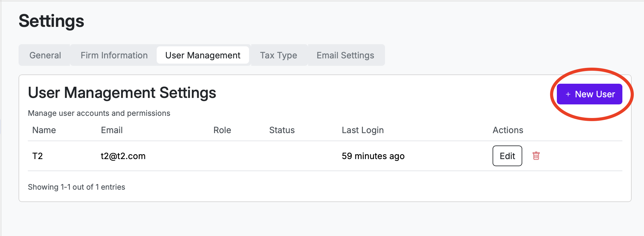Go to the Tax Type tab
644x236 pixels.
pyautogui.click(x=278, y=55)
